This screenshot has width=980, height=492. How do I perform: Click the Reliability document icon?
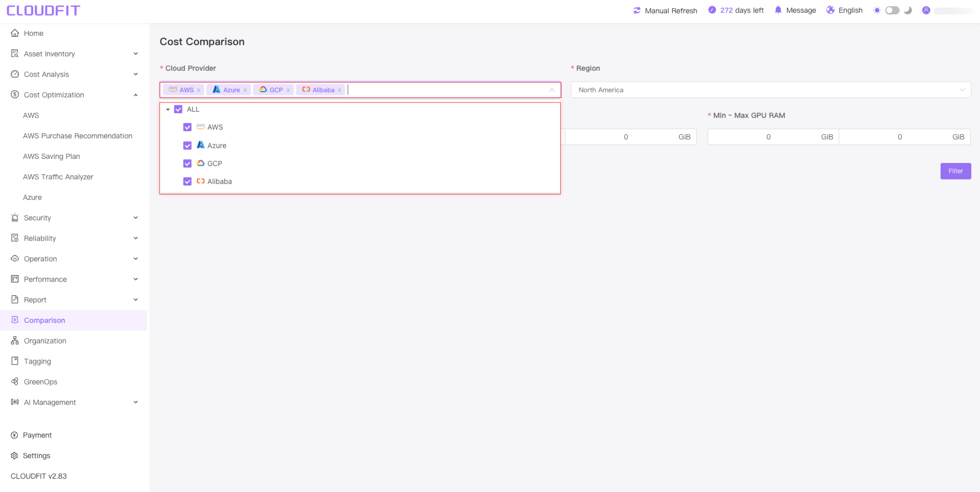point(15,238)
